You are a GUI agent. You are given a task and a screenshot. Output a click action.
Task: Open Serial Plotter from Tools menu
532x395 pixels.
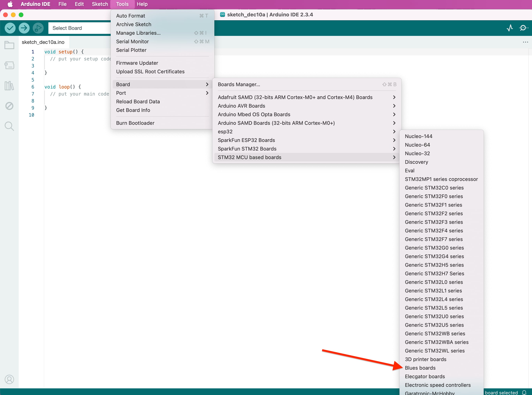[x=163, y=50]
